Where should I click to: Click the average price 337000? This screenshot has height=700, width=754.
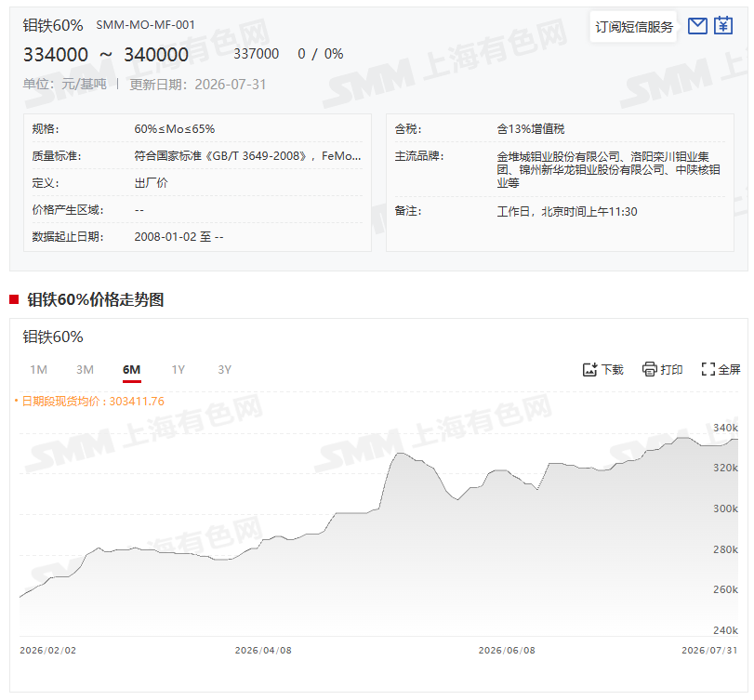coord(257,54)
